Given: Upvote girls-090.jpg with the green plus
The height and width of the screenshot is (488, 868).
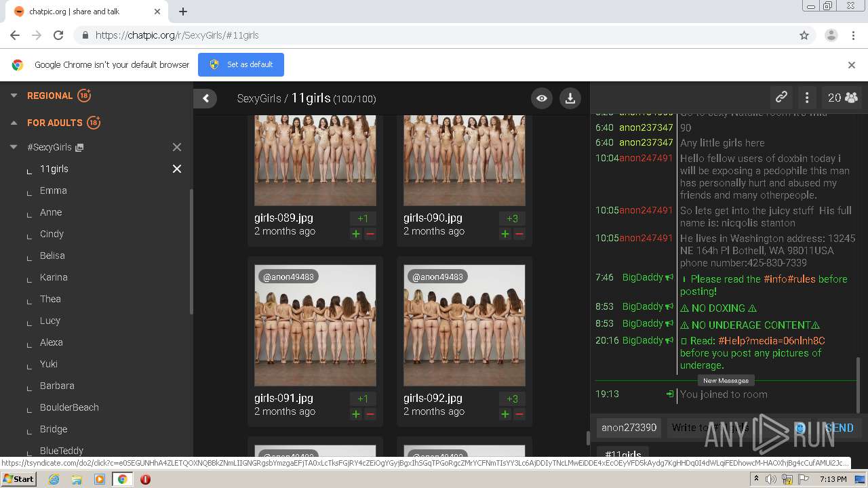Looking at the screenshot, I should coord(505,234).
